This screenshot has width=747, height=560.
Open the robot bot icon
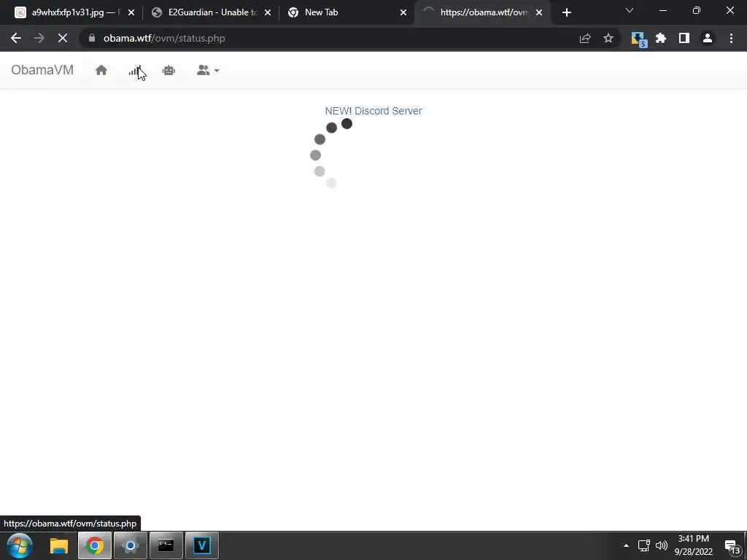pos(169,71)
